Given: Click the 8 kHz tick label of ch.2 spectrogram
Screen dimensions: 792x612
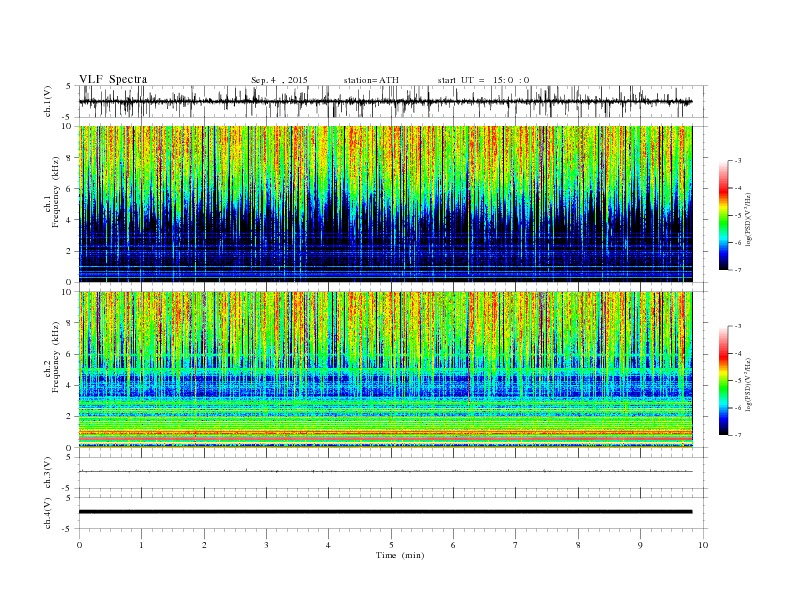Looking at the screenshot, I should coord(69,323).
